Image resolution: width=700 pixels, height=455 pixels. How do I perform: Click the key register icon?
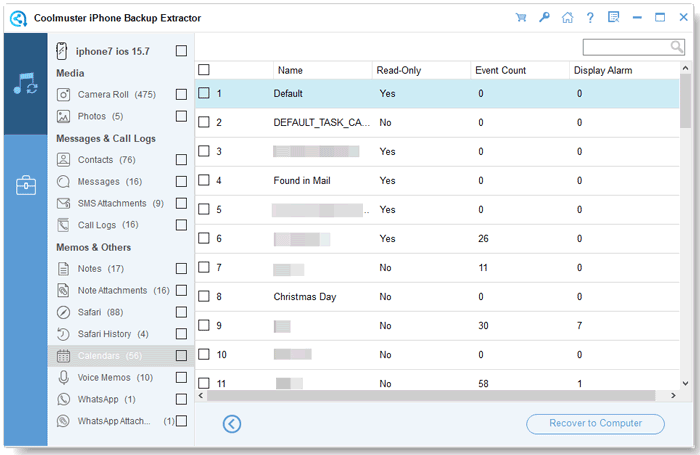point(544,17)
